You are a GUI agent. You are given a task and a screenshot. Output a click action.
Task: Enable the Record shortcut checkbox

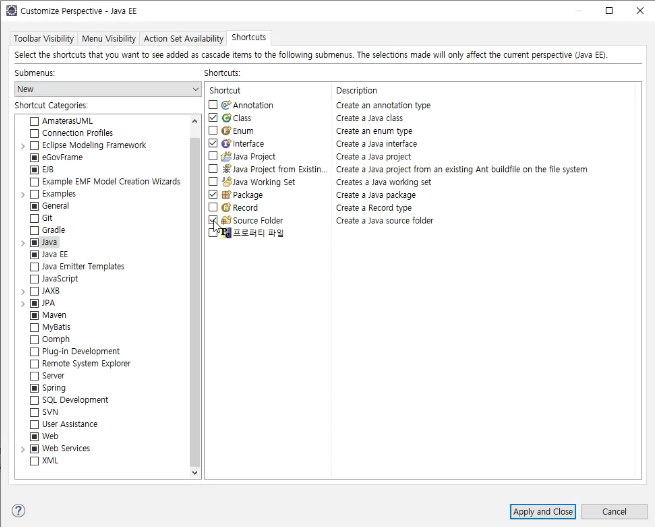pos(213,207)
